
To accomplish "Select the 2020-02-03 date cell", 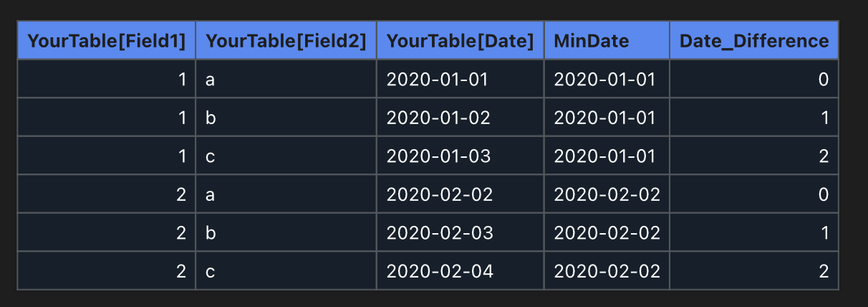I will point(438,232).
